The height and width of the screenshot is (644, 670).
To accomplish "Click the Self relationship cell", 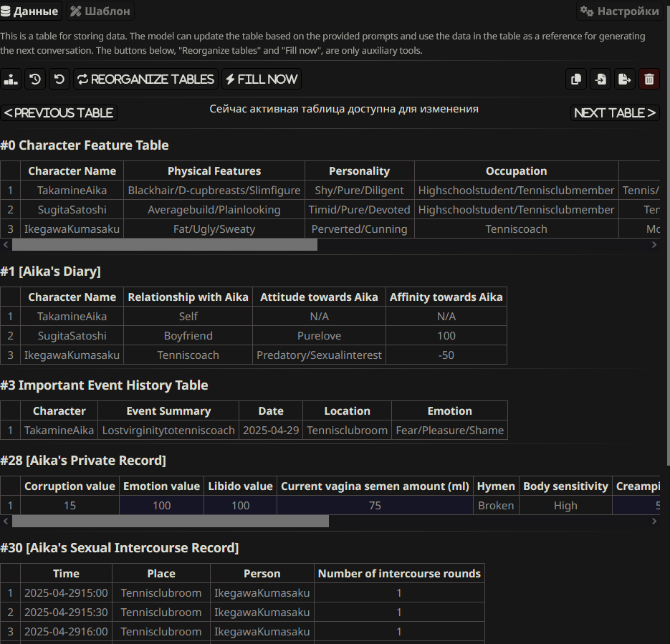I will point(188,317).
